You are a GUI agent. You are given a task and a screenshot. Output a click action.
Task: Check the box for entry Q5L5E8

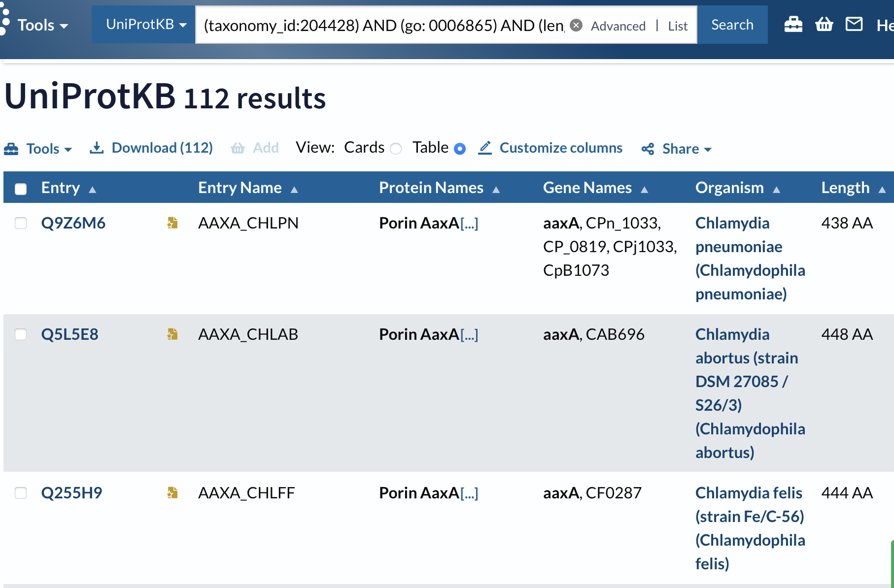coord(21,334)
